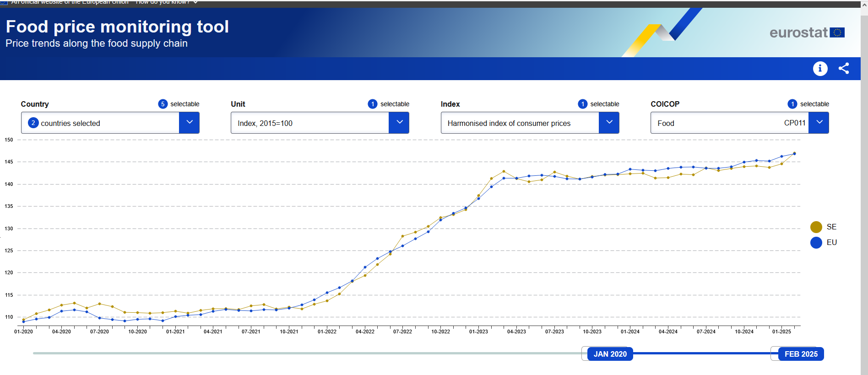The width and height of the screenshot is (868, 375).
Task: Expand the Index dropdown arrow
Action: [x=609, y=123]
